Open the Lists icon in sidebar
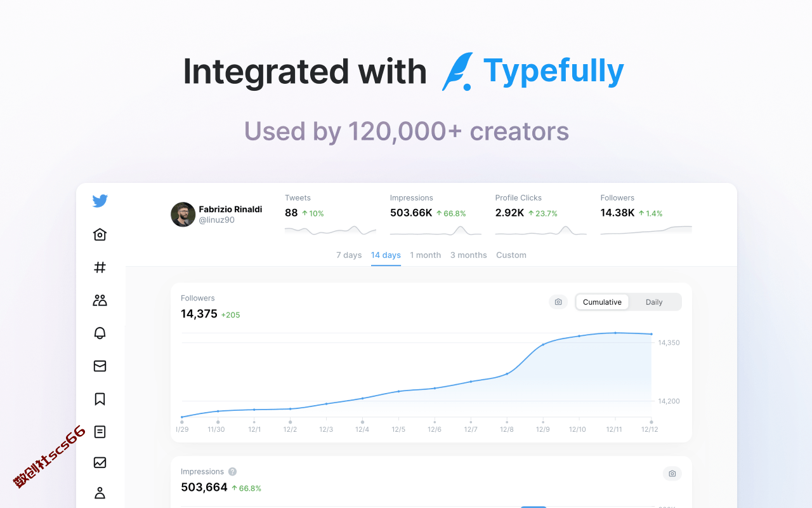 (x=100, y=432)
